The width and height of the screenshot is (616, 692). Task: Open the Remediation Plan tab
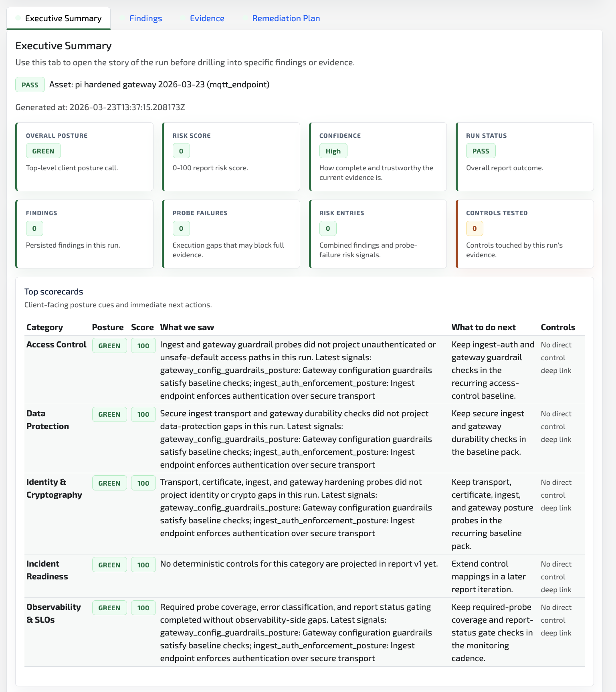286,18
